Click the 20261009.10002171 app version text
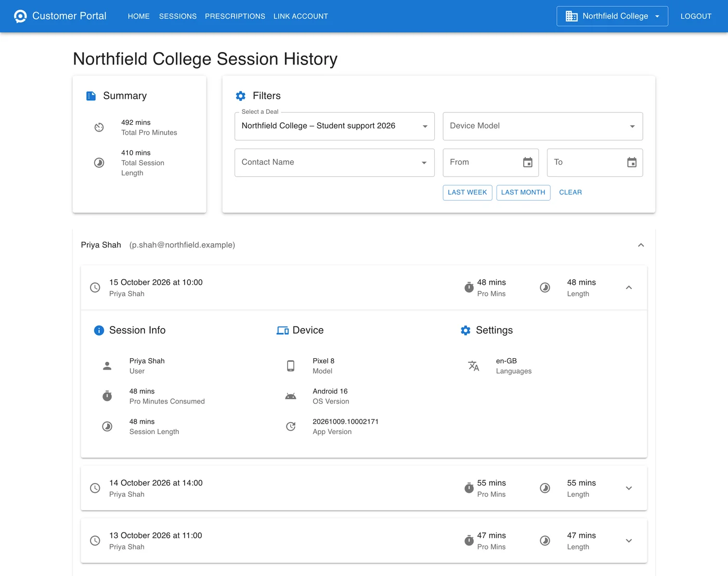 click(345, 422)
